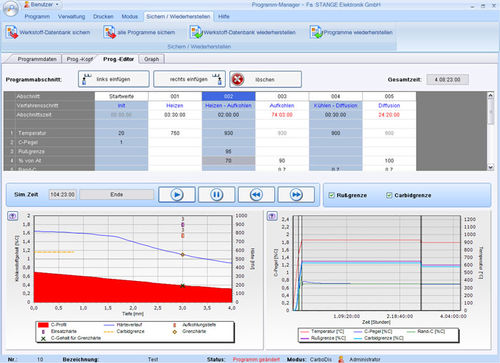Screen dimensions: 500x363
Task: Click the % von At value 70 cell
Action: (x=228, y=161)
